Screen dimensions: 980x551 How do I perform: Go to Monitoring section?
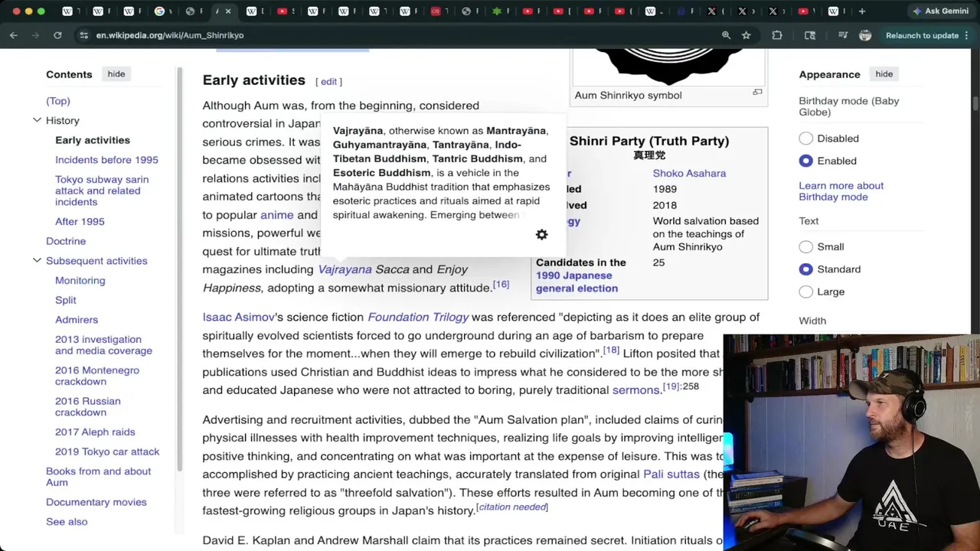pos(80,280)
